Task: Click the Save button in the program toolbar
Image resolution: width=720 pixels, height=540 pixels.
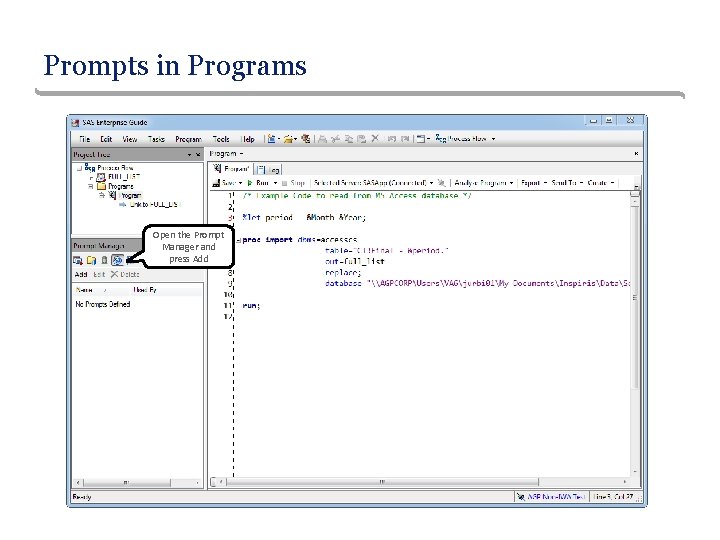Action: pos(224,183)
